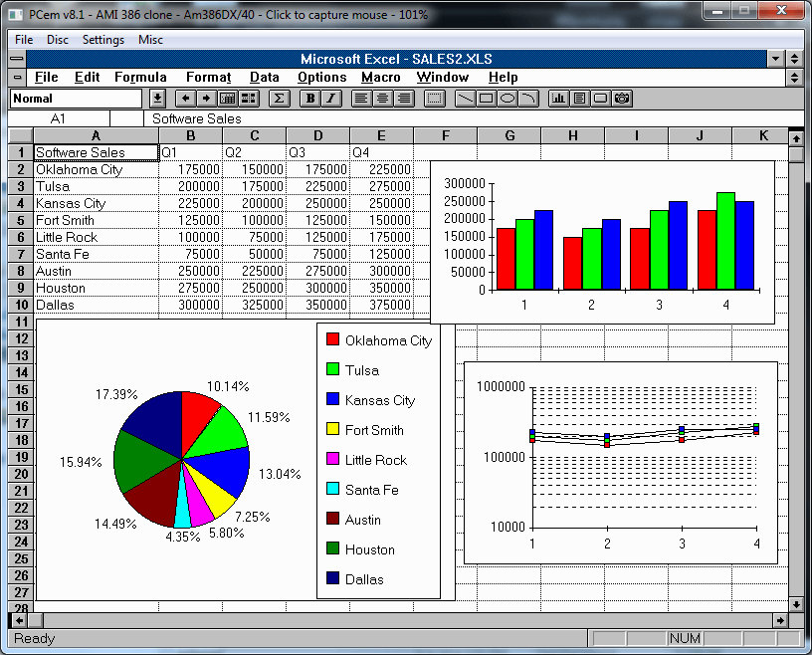The width and height of the screenshot is (812, 655).
Task: Click the horizontal scrollbar left arrow
Action: coord(19,620)
